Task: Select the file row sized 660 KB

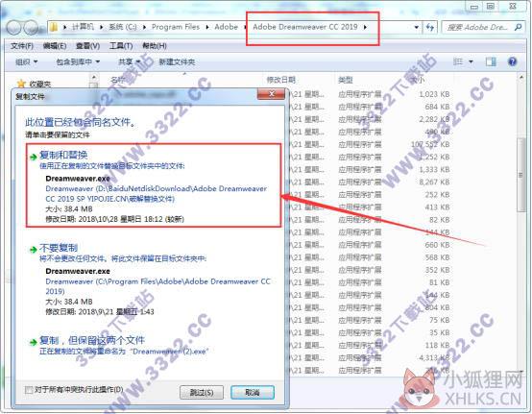Action: pos(371,245)
